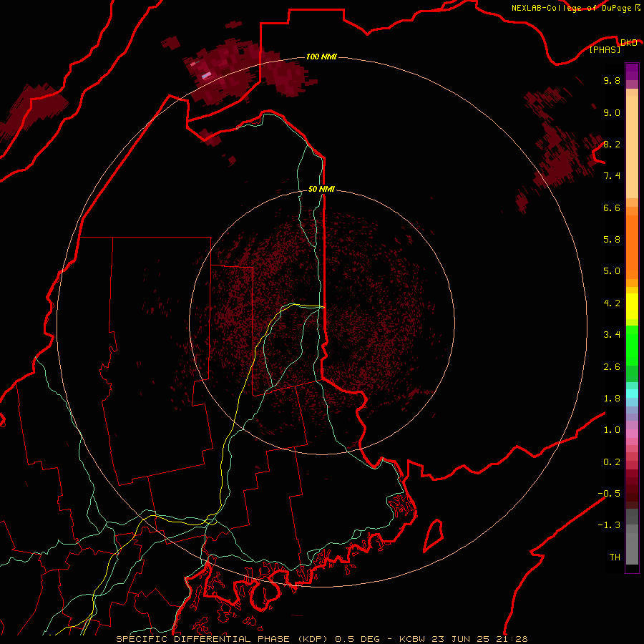This screenshot has width=644, height=644.
Task: Click the 1.0 scale value
Action: [612, 430]
